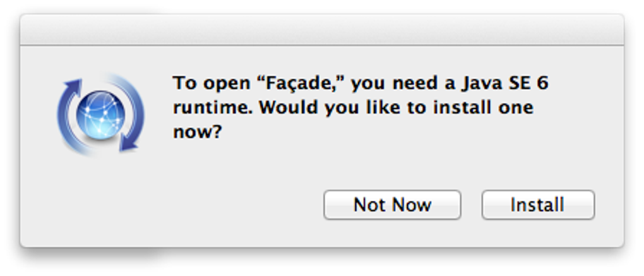Click the dialog's empty title bar

322,30
